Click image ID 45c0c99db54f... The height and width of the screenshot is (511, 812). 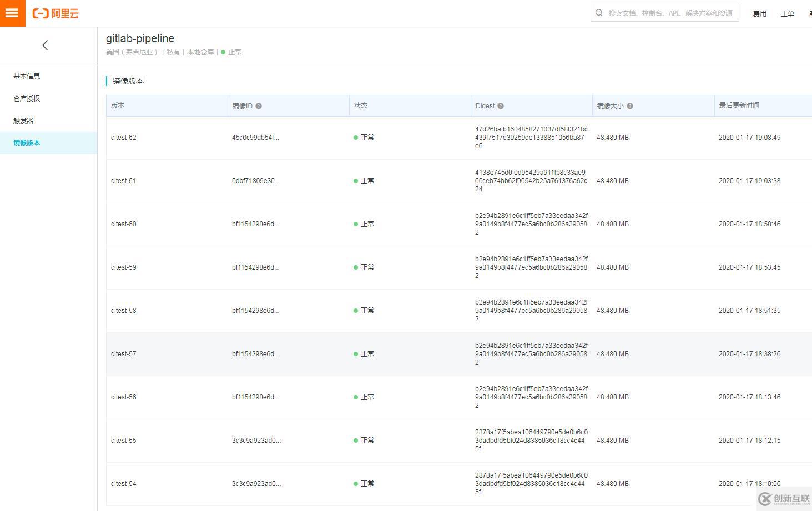point(255,138)
